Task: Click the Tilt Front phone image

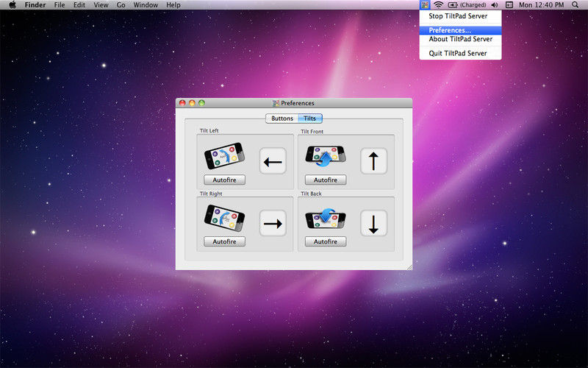Action: click(x=325, y=156)
